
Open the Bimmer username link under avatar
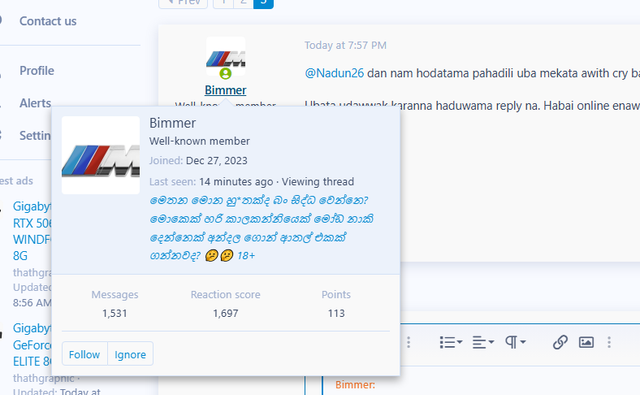pyautogui.click(x=225, y=90)
